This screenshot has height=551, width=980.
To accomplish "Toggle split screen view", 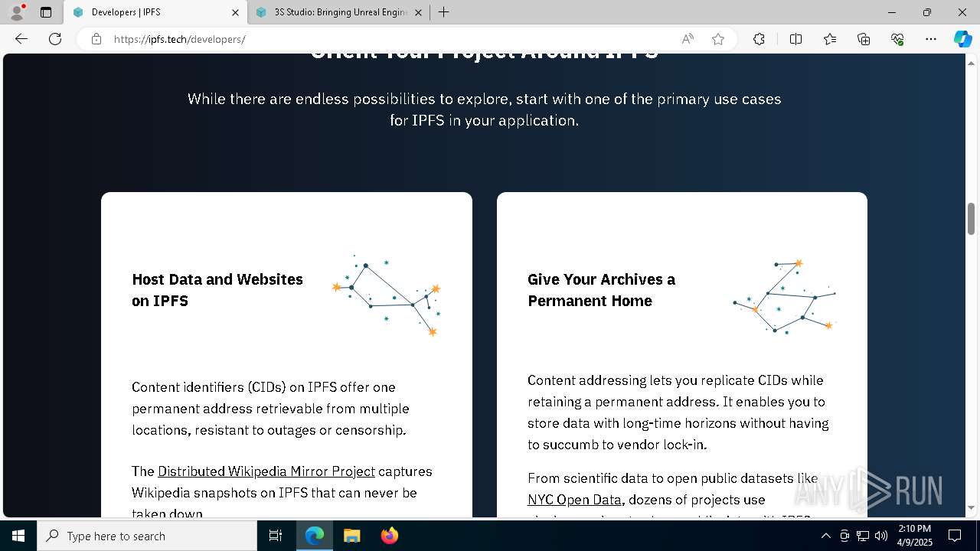I will pos(795,39).
